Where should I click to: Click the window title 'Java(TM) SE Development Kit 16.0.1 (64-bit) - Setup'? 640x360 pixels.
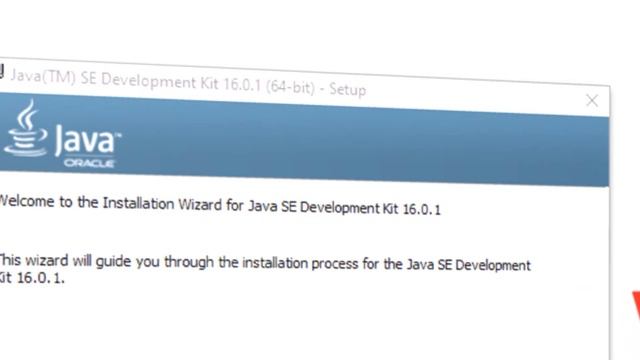pyautogui.click(x=188, y=82)
